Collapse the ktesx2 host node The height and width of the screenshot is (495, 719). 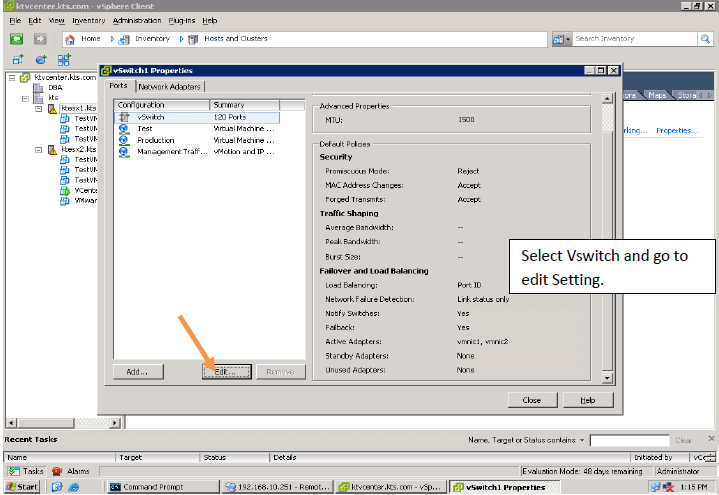[39, 150]
